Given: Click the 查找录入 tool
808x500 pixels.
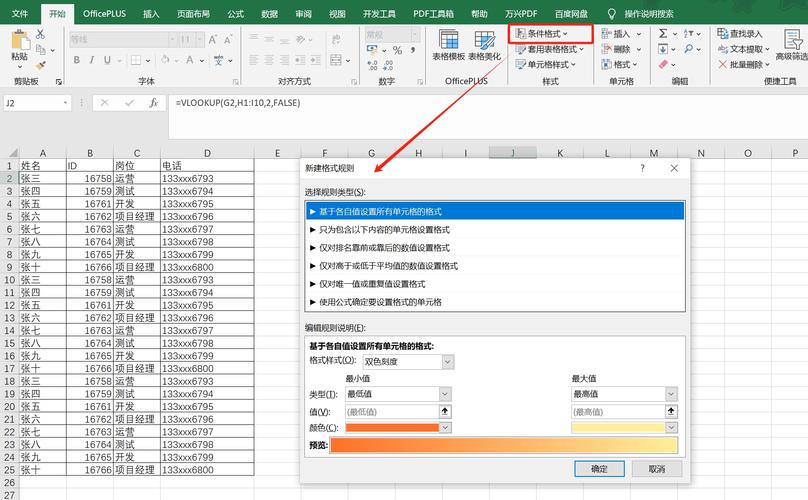Looking at the screenshot, I should 739,34.
